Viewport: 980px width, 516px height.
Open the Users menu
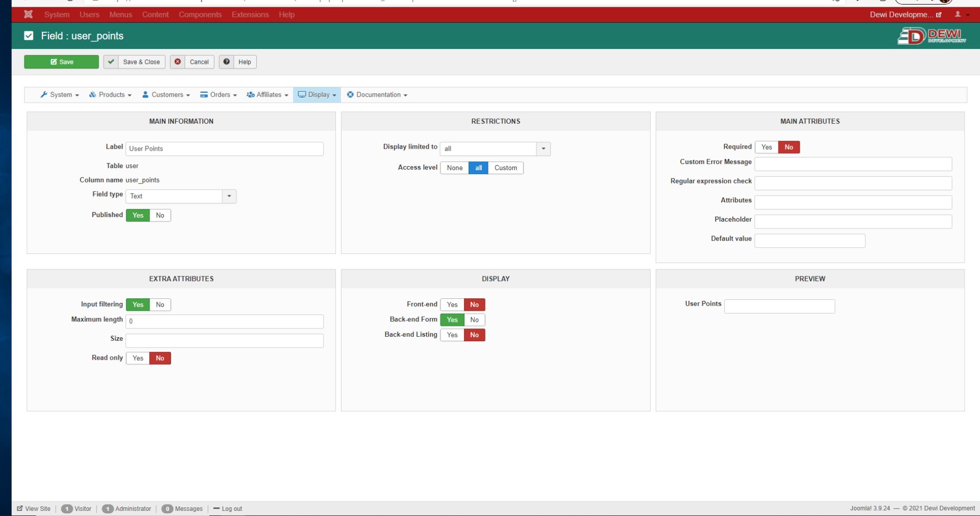pos(89,14)
